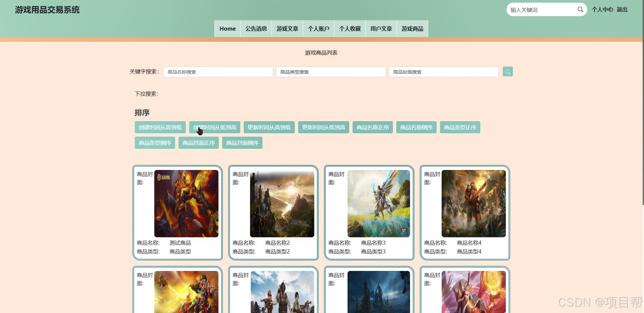Switch to the 个人收藏 tab

tap(350, 29)
